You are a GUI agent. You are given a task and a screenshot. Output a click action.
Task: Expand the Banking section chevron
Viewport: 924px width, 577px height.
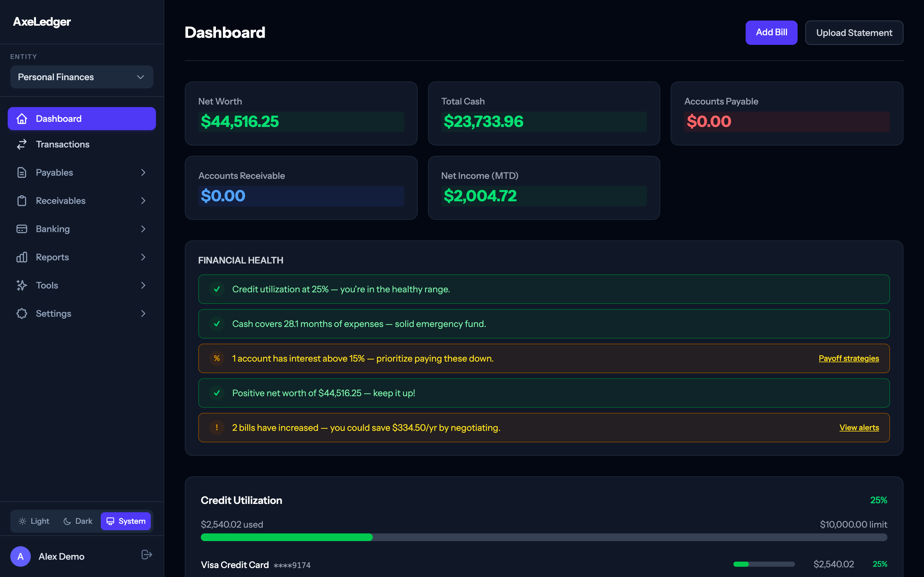[143, 229]
